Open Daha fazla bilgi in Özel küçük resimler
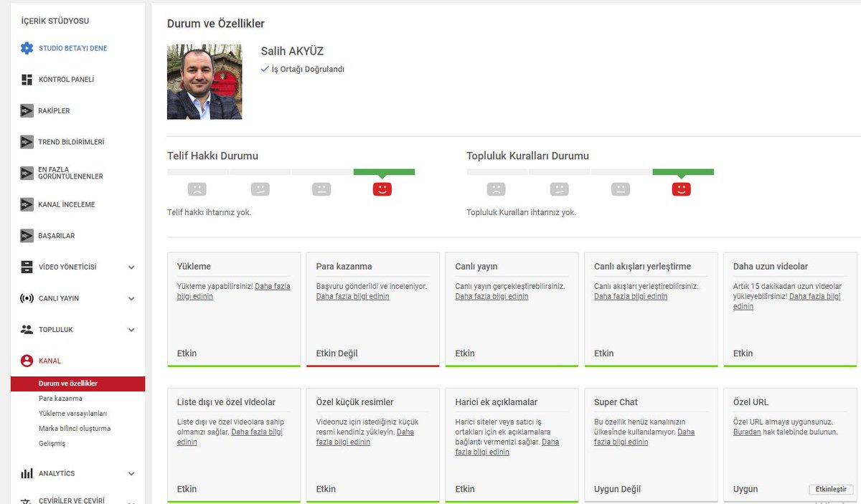Viewport: 861px width, 504px height. point(365,437)
